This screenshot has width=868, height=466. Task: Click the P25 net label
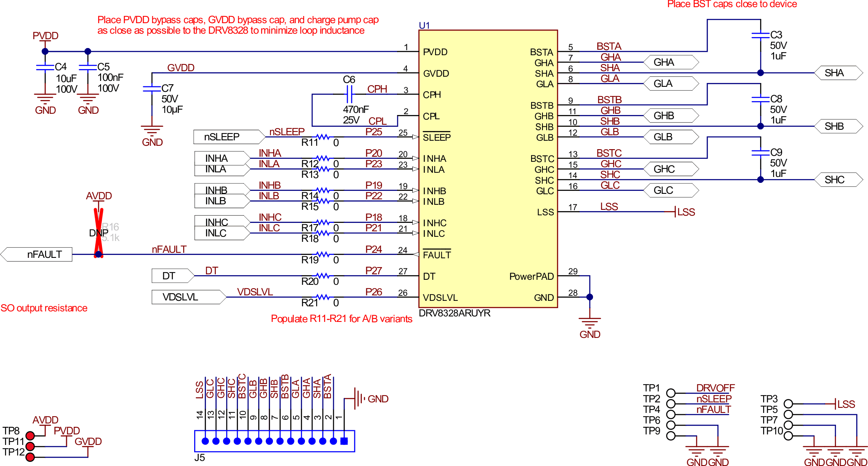[374, 132]
